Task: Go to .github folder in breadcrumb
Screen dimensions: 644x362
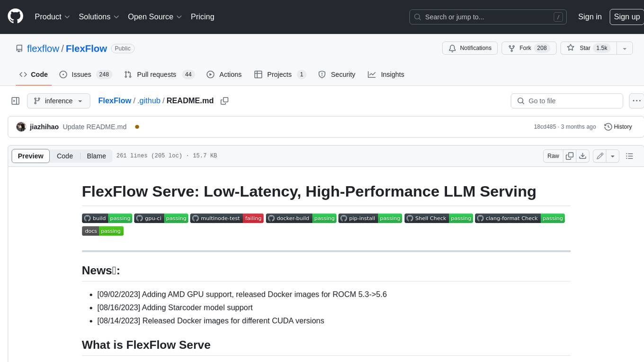Action: click(x=149, y=101)
